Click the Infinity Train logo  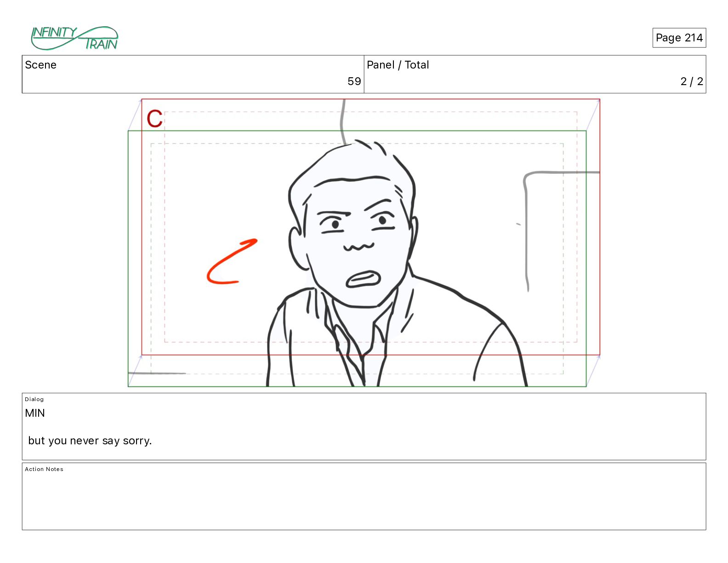tap(74, 38)
